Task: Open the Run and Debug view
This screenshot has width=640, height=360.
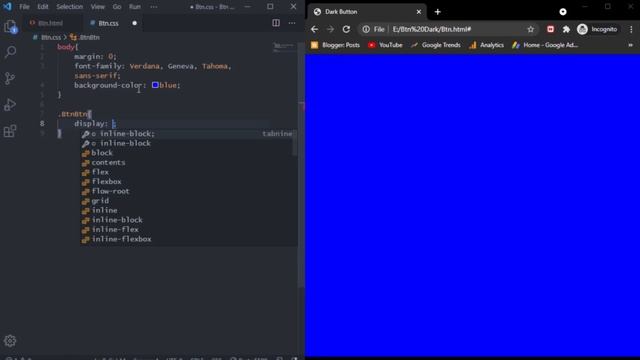Action: (x=10, y=105)
